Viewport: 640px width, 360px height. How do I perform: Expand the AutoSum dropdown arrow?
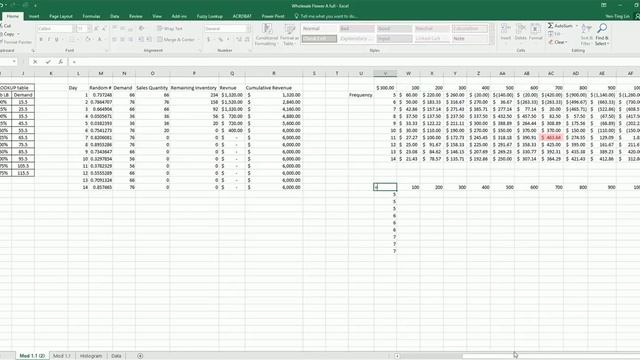576,26
